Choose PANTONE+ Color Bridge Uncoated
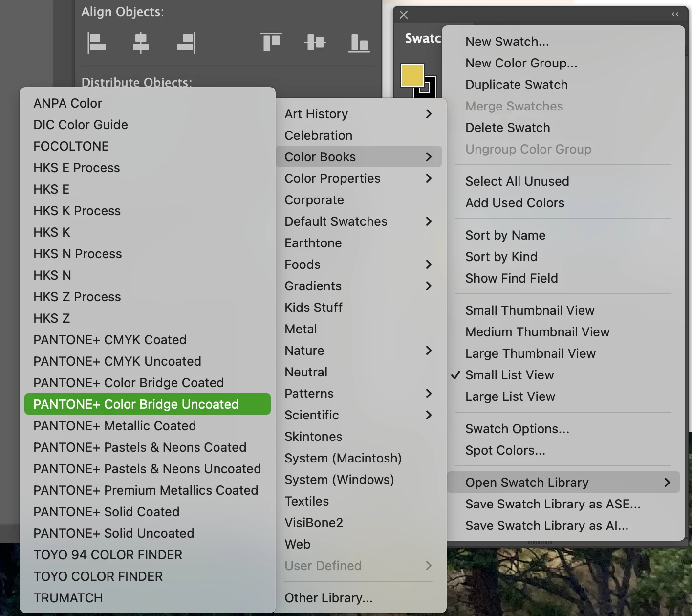The width and height of the screenshot is (692, 616). [147, 404]
